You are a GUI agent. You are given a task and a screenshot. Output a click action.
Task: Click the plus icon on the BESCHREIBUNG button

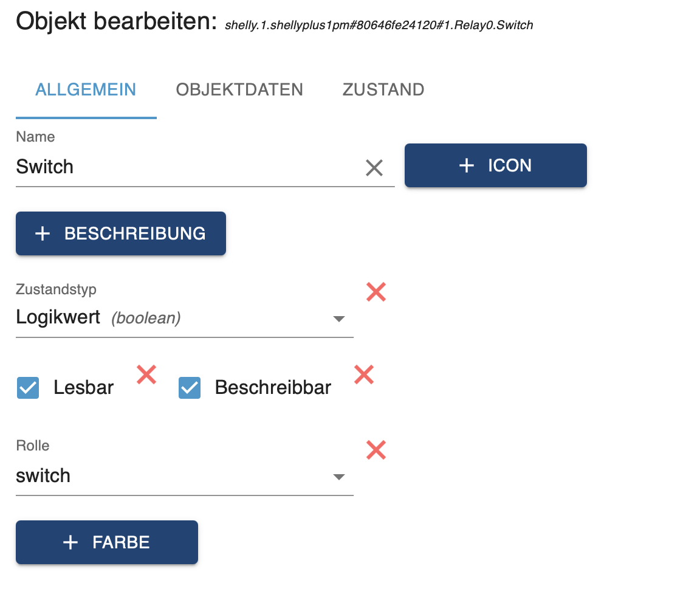tap(43, 233)
